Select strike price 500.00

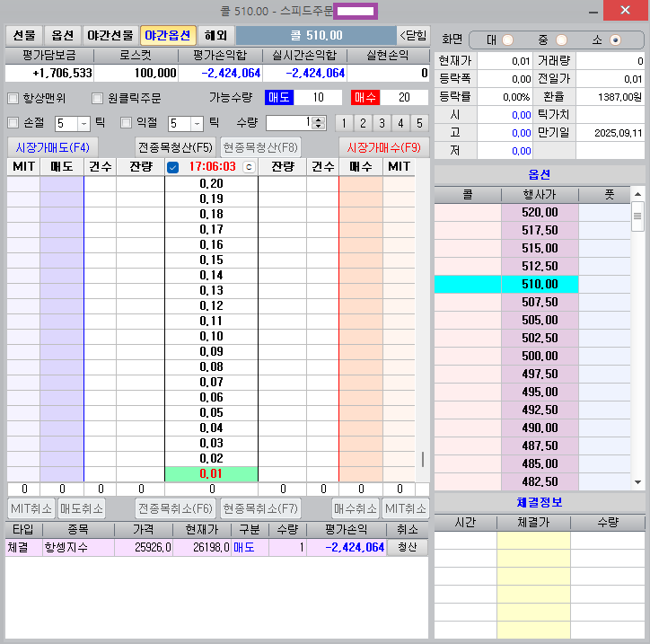click(540, 356)
